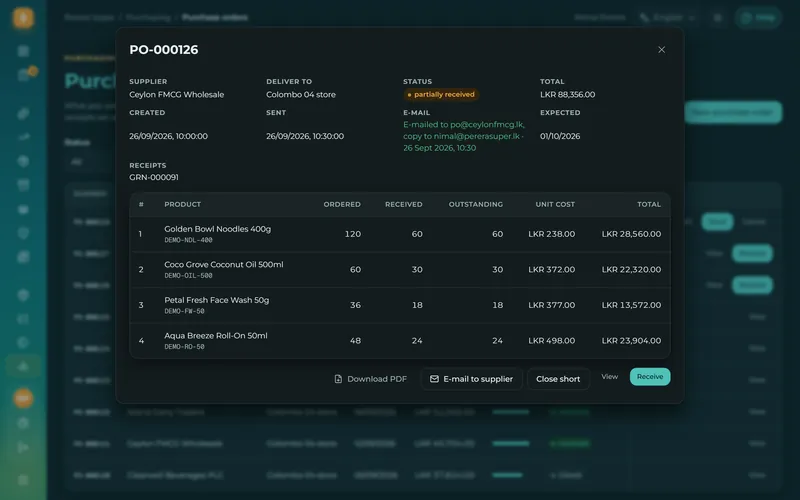This screenshot has height=500, width=800.
Task: Click the partially received status badge
Action: click(441, 94)
